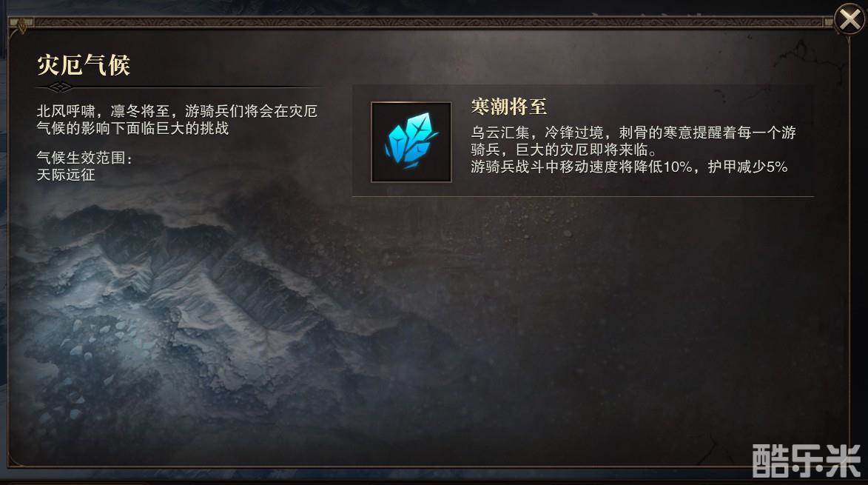Click the heading underline divider

pos(180,87)
